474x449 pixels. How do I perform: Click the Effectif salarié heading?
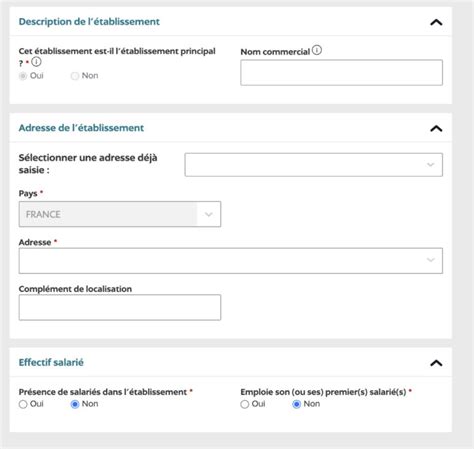51,362
